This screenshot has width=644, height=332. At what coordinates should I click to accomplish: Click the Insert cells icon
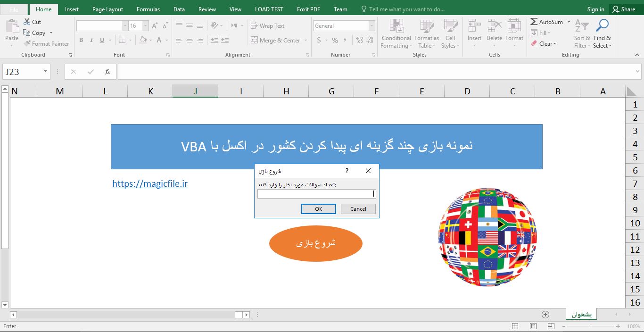tap(474, 26)
